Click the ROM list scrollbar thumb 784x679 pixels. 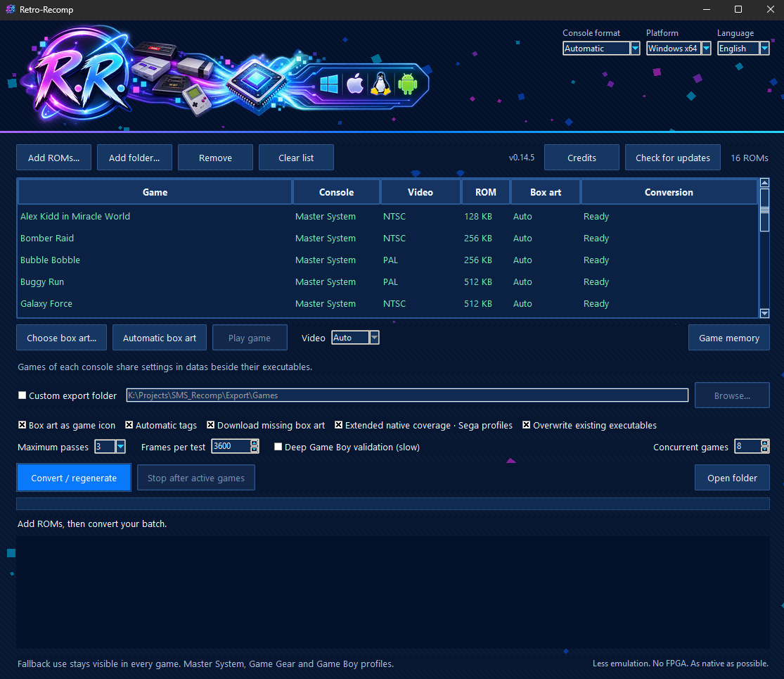pyautogui.click(x=764, y=210)
